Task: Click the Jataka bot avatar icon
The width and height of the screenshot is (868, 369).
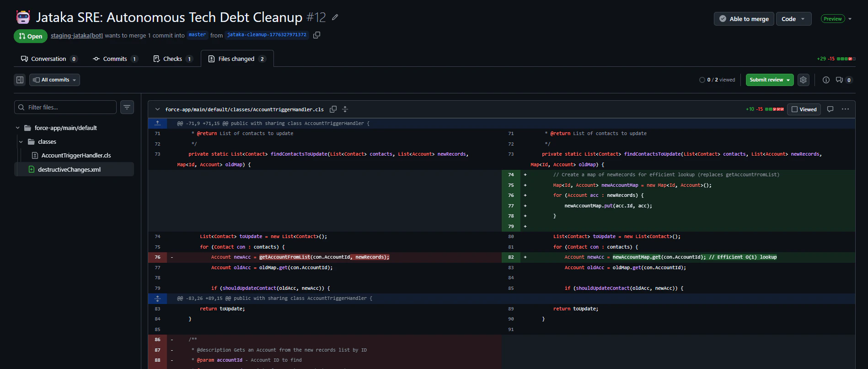Action: [x=23, y=17]
